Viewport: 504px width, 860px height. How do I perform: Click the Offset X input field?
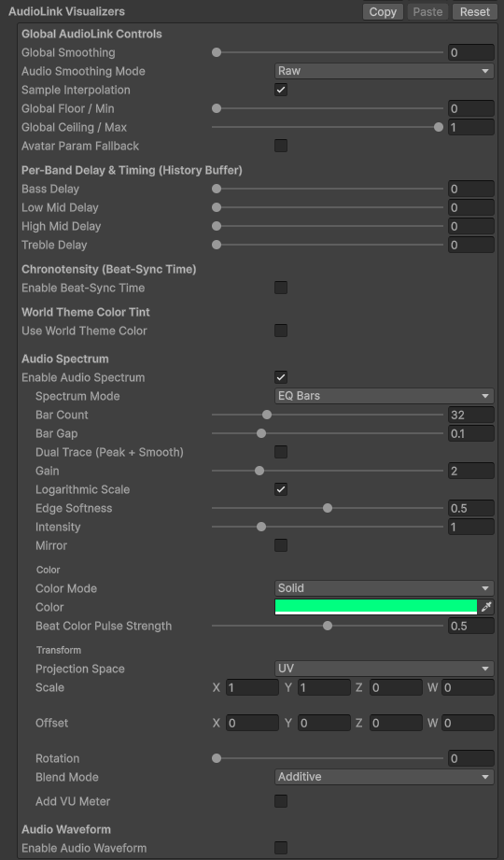pyautogui.click(x=252, y=723)
